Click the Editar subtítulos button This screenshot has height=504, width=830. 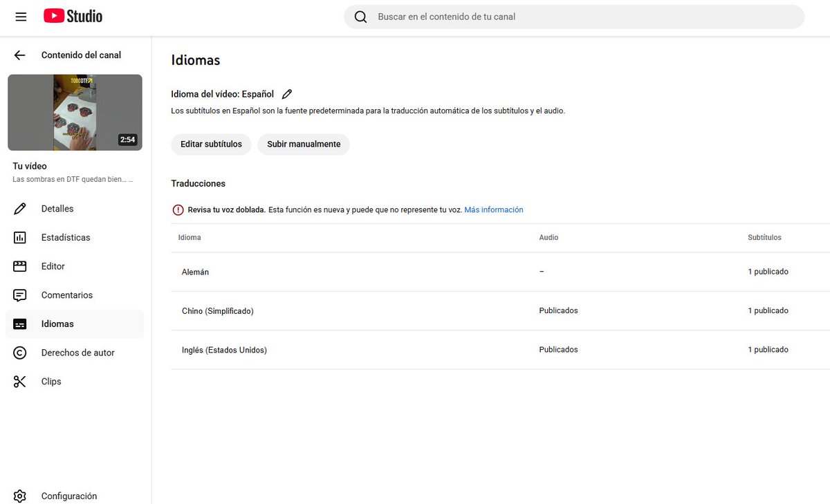click(211, 144)
